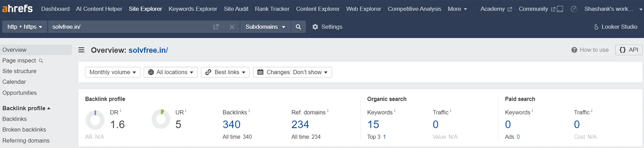Open Content Explorer
The height and width of the screenshot is (148, 644).
tap(318, 9)
